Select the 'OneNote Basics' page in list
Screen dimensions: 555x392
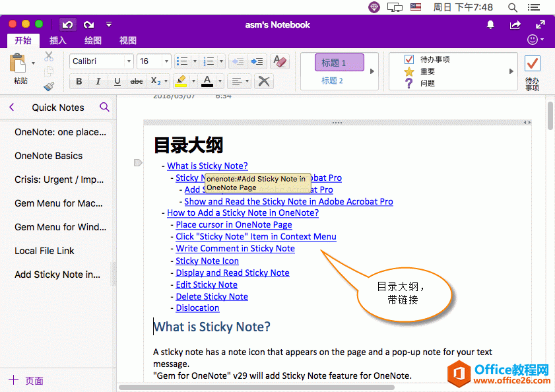point(49,156)
